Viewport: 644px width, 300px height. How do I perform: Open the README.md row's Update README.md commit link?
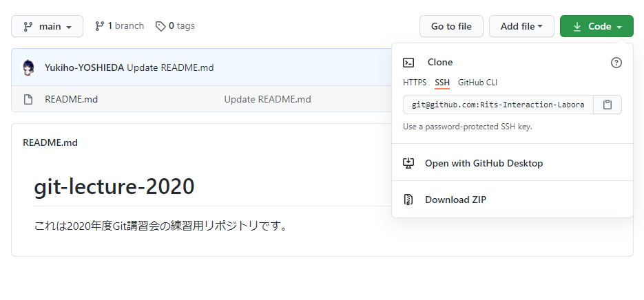[267, 99]
